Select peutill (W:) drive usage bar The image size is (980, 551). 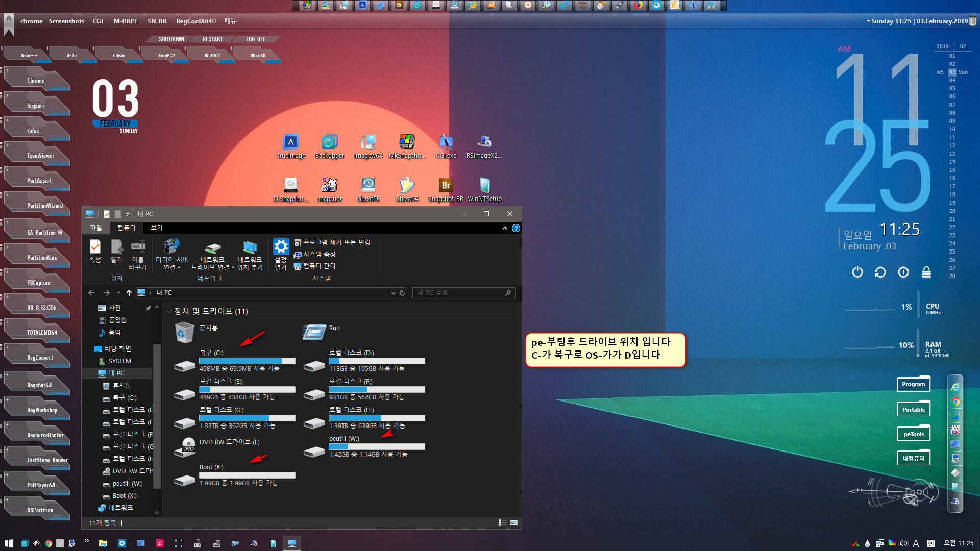[x=377, y=446]
